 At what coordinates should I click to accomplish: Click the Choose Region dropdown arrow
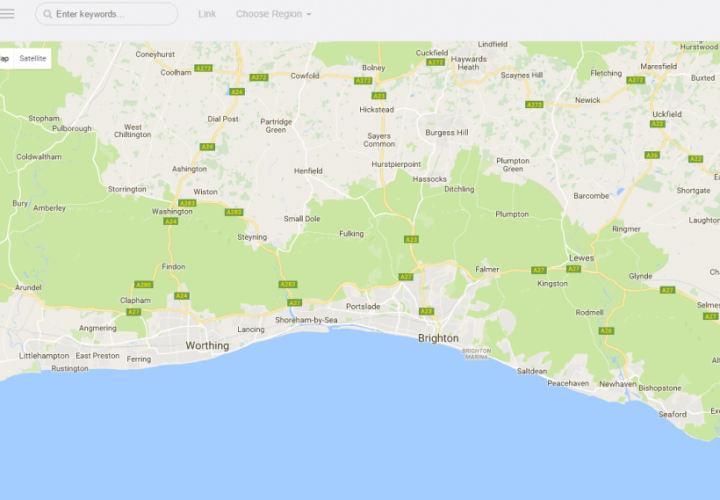point(309,14)
